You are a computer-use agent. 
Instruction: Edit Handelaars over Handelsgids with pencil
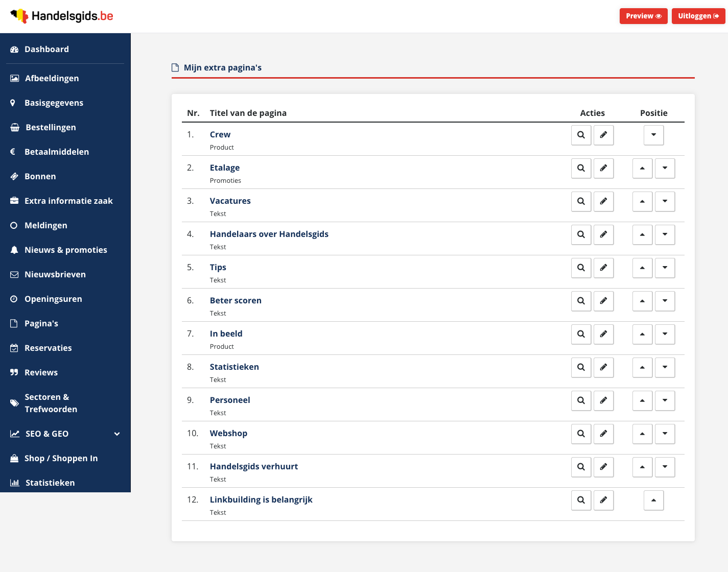coord(603,234)
